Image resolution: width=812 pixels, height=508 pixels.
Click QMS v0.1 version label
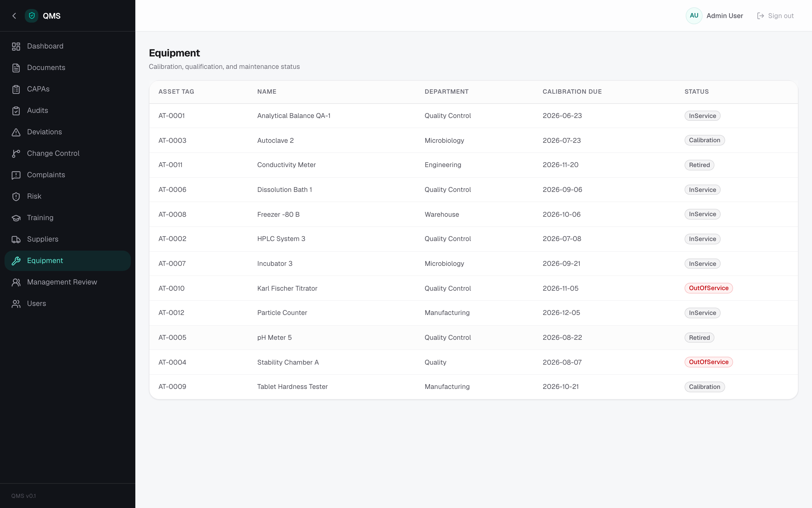click(x=23, y=496)
